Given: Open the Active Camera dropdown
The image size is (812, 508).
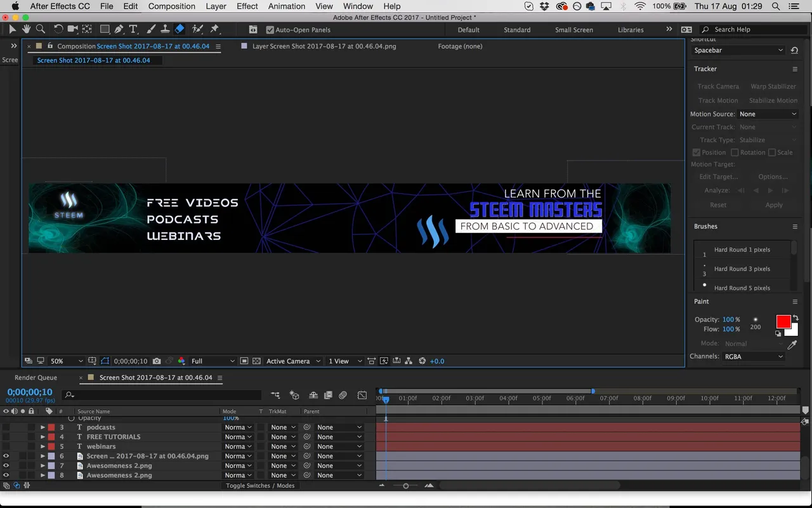Looking at the screenshot, I should (x=293, y=361).
